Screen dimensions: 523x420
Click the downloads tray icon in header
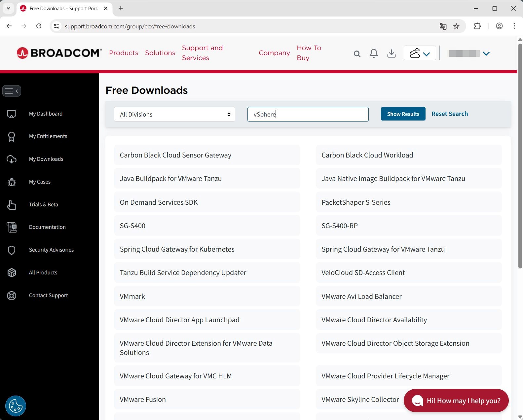[392, 53]
